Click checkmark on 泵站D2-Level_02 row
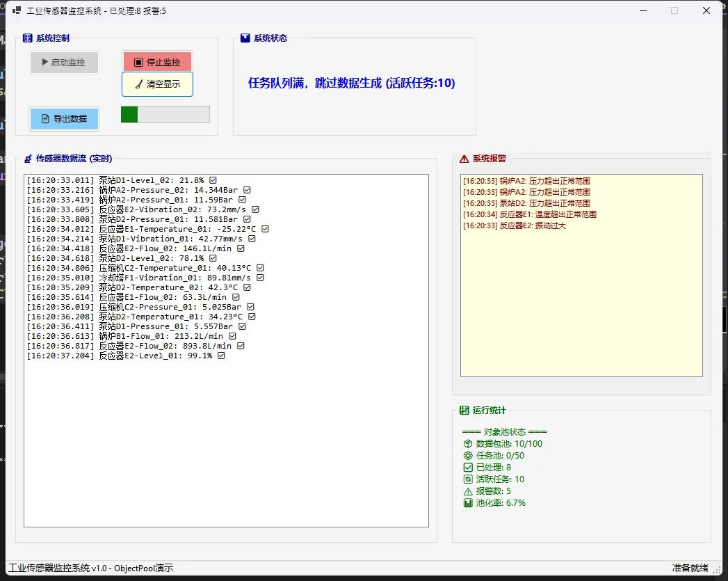 [213, 258]
